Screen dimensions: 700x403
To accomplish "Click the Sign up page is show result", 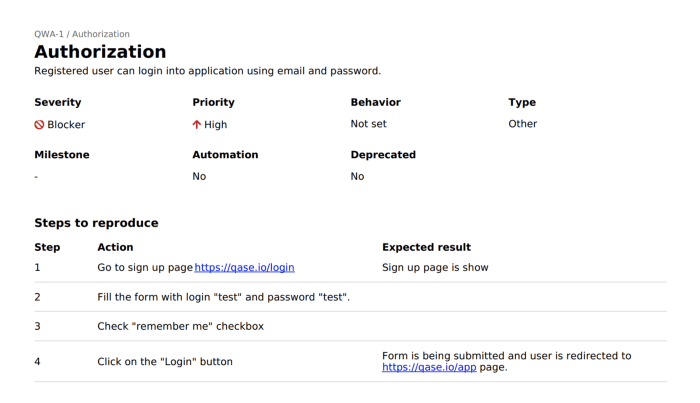I will [435, 267].
